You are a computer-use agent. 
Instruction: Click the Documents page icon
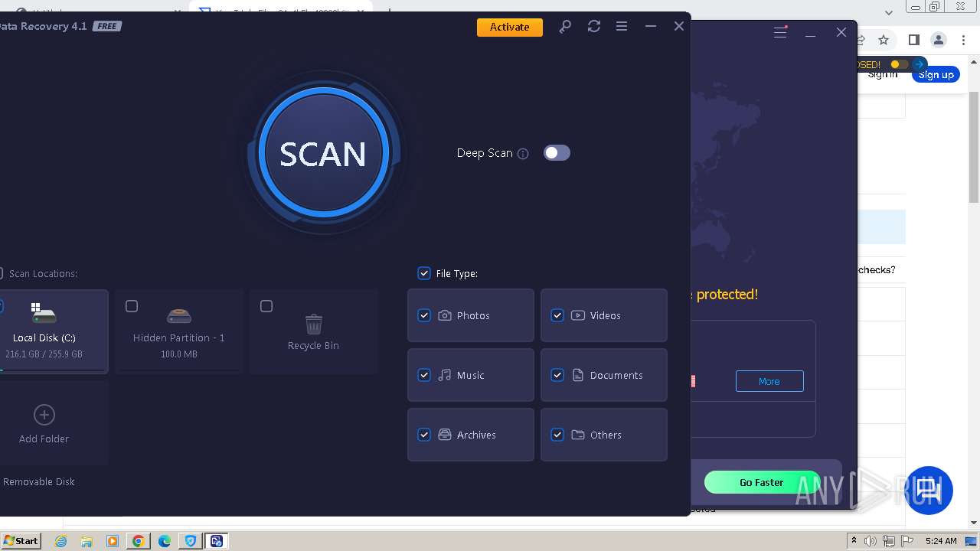[x=578, y=375]
